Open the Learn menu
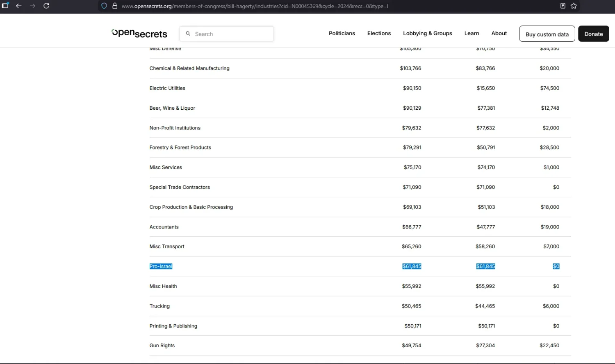 coord(471,34)
